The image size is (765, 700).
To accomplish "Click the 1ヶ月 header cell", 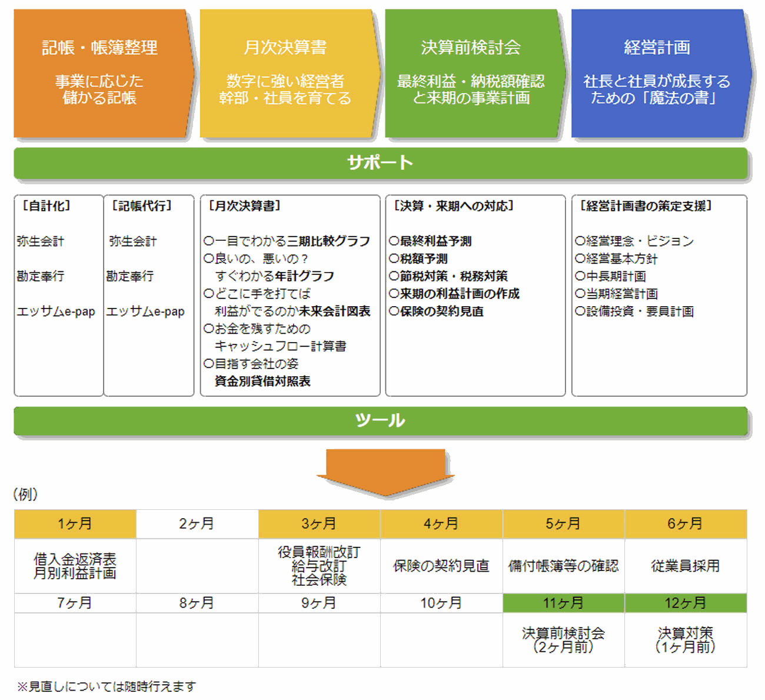I will (x=75, y=524).
